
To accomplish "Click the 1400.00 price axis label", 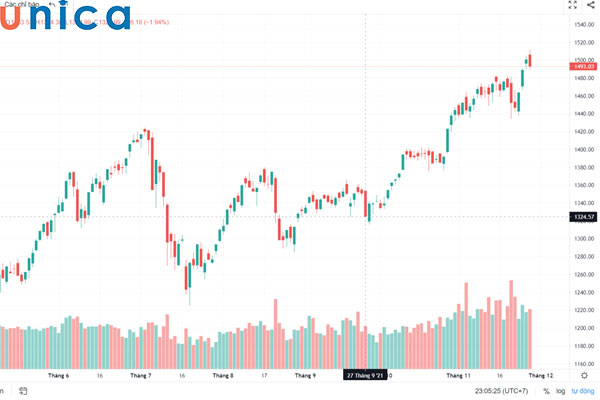I will click(585, 149).
